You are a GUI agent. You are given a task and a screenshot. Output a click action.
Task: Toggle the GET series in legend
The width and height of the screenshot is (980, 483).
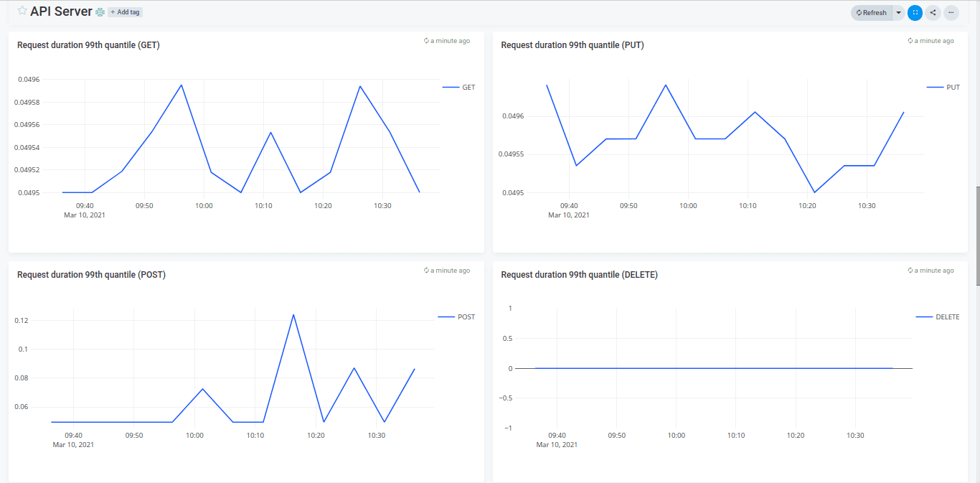click(459, 88)
